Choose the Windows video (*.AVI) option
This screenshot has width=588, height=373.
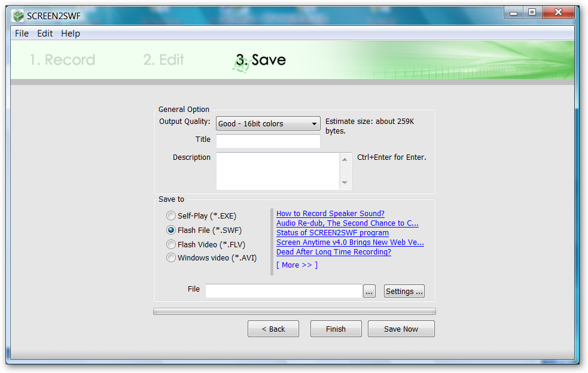click(x=212, y=258)
